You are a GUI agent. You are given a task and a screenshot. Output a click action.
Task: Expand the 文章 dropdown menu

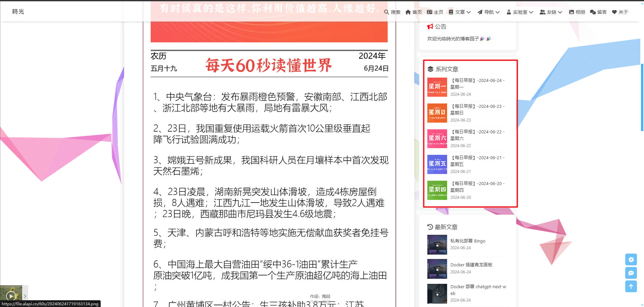click(460, 12)
